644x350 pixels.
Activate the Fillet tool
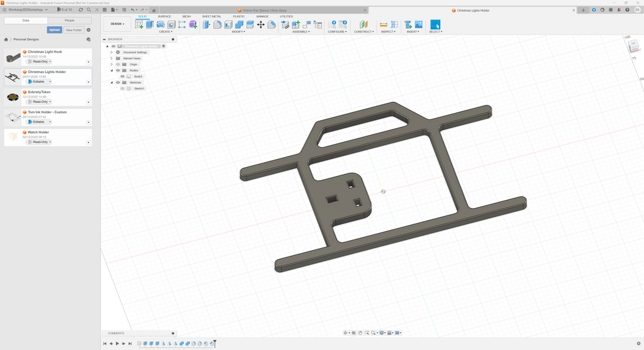click(x=218, y=25)
